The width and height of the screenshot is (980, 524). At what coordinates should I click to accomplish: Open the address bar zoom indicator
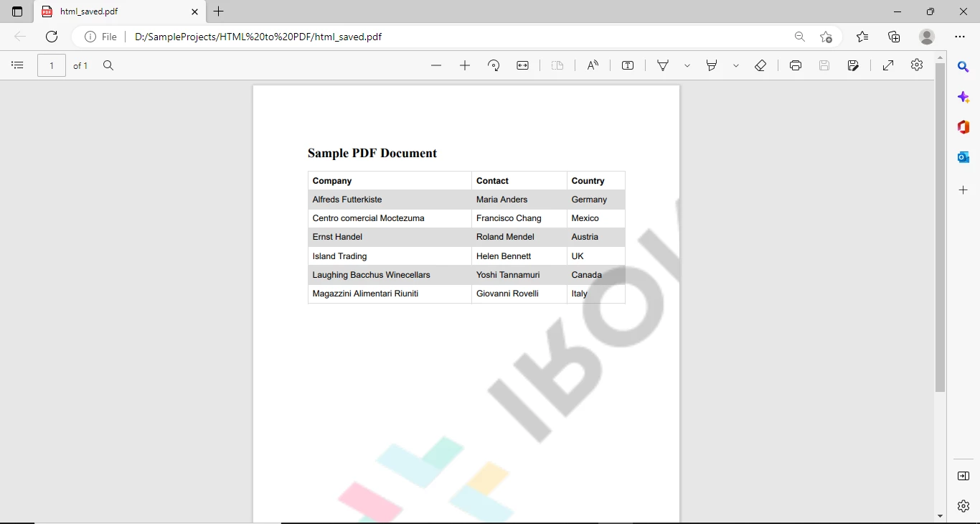coord(799,37)
